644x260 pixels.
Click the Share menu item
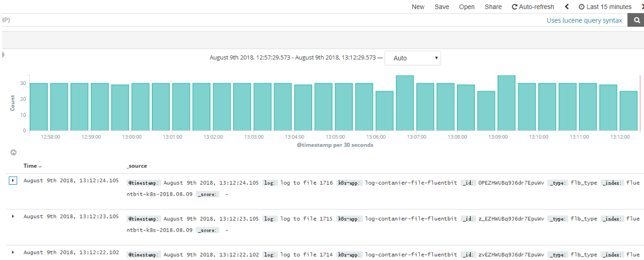point(493,7)
